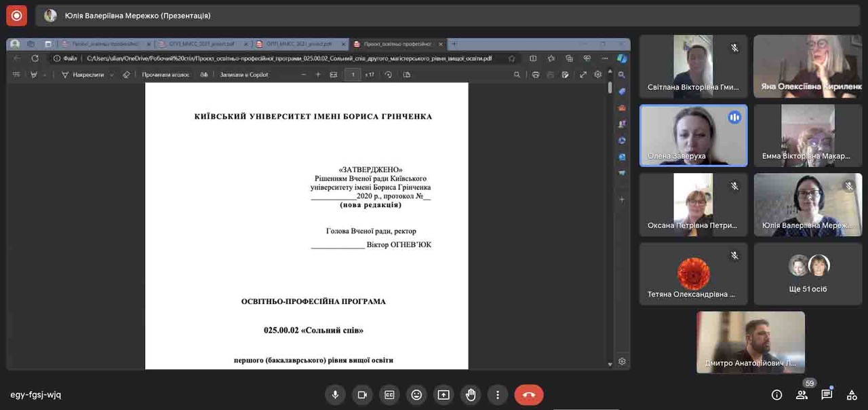Switch to the ОПП_МЖСС_2021 PDF browser tab
868x410 pixels.
coord(201,44)
